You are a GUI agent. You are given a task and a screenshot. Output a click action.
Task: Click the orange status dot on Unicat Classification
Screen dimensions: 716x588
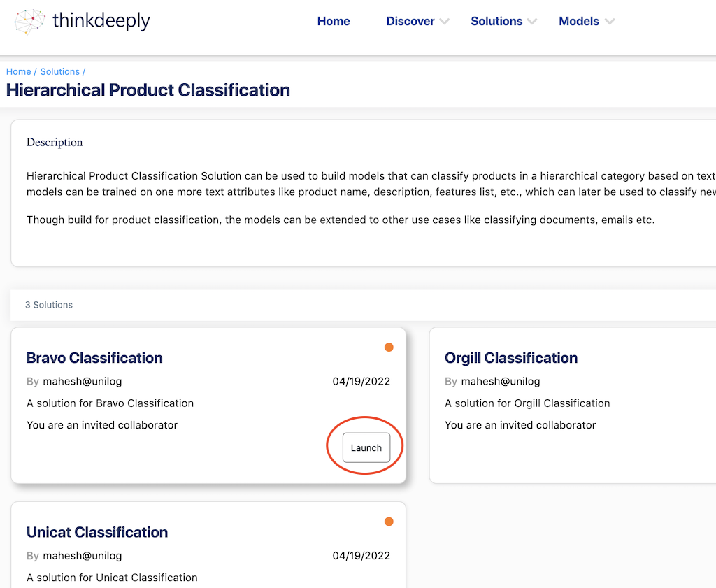pyautogui.click(x=389, y=522)
